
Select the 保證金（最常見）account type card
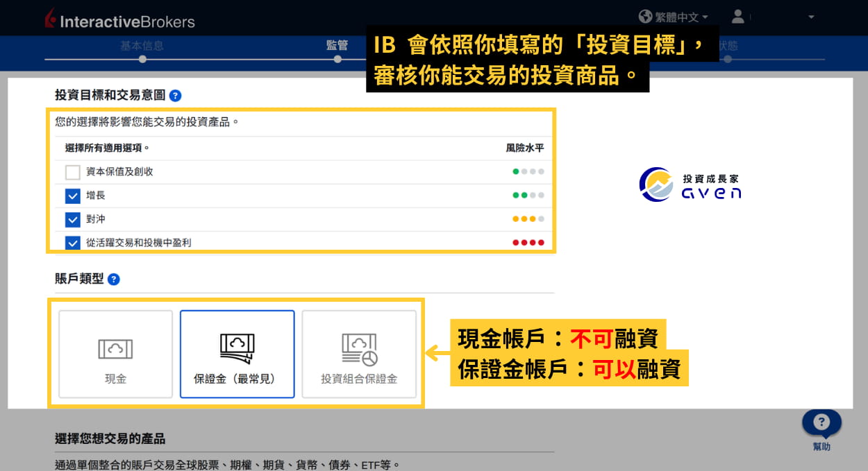[237, 354]
